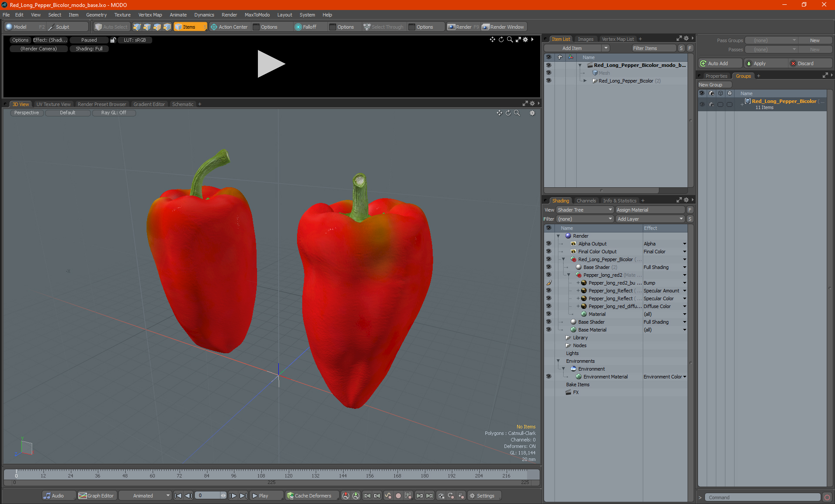The image size is (835, 504).
Task: Step forward one frame
Action: pyautogui.click(x=233, y=496)
